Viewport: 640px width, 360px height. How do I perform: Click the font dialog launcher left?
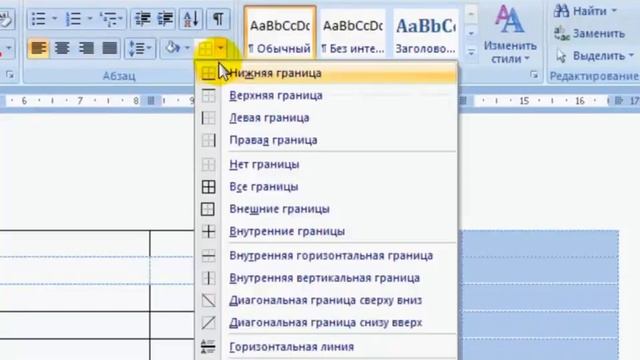(x=10, y=75)
